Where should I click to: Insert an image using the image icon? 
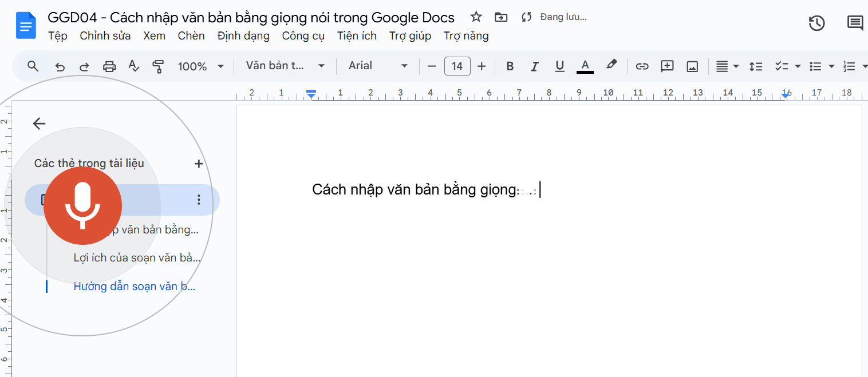click(692, 66)
